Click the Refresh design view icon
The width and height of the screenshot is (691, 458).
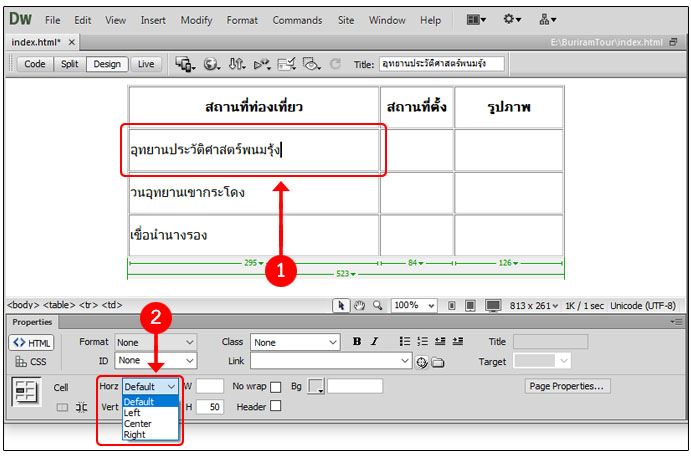pyautogui.click(x=334, y=64)
